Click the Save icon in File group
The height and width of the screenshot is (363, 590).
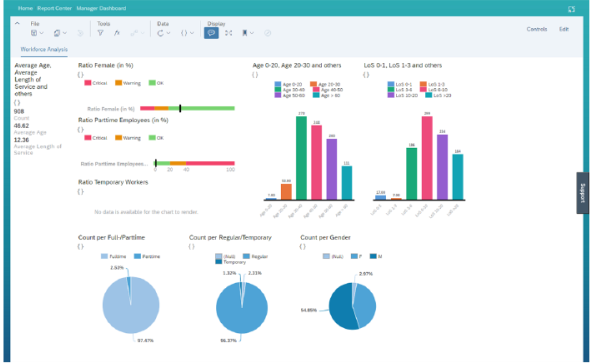(34, 33)
